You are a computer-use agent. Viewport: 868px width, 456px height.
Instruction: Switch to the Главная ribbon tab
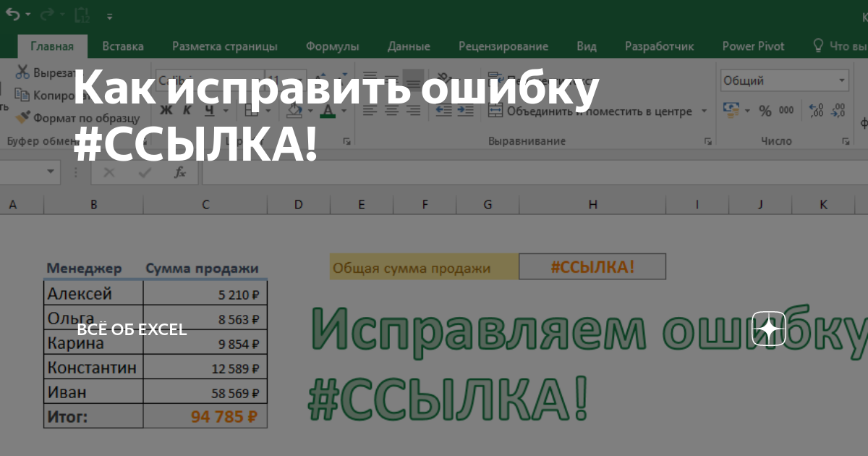52,46
